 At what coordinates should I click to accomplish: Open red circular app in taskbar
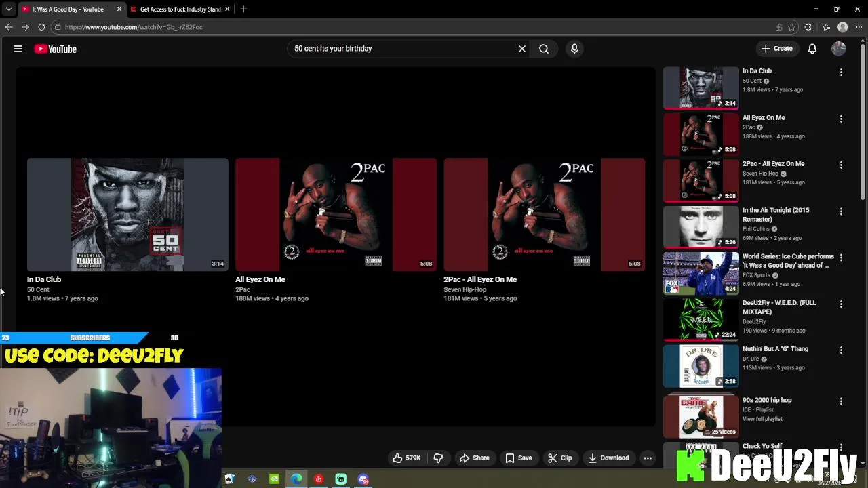pyautogui.click(x=319, y=479)
